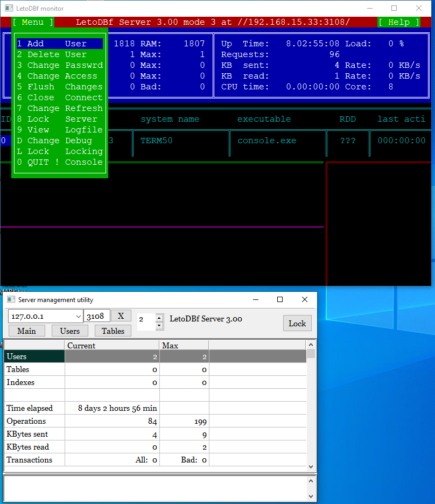Click the port field showing 3108

point(97,316)
